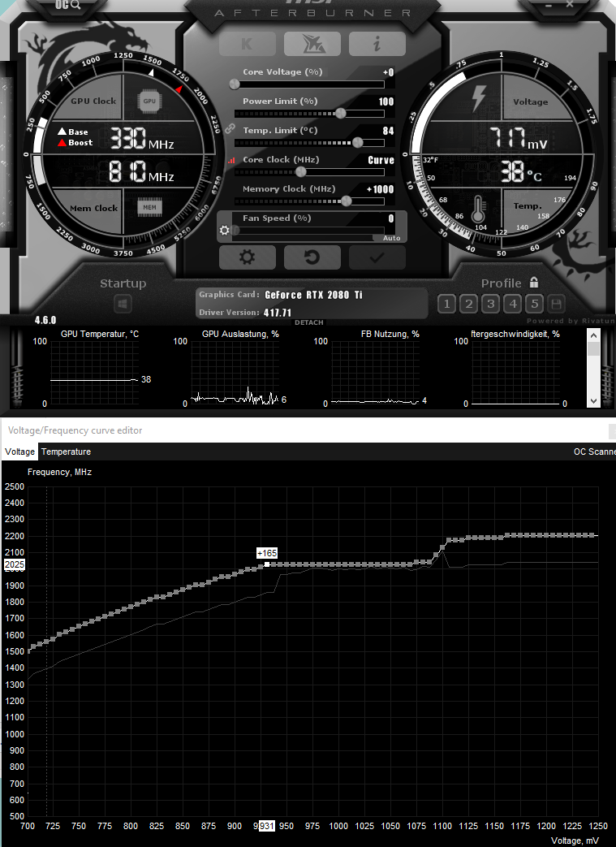Screen dimensions: 616x847
Task: Select profile slot 2
Action: tap(468, 304)
